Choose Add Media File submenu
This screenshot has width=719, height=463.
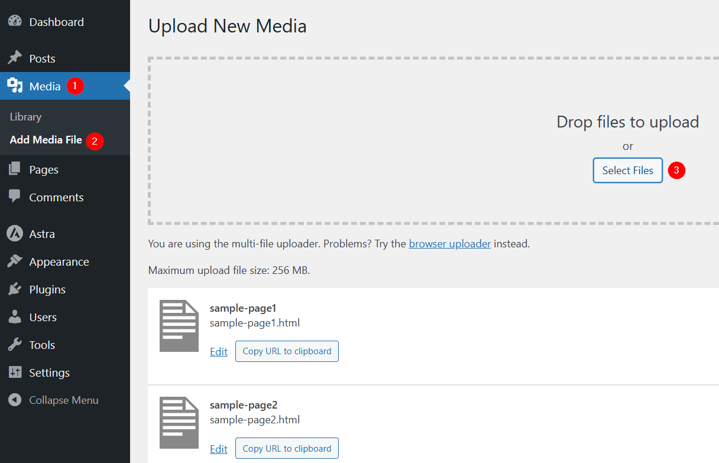coord(46,140)
